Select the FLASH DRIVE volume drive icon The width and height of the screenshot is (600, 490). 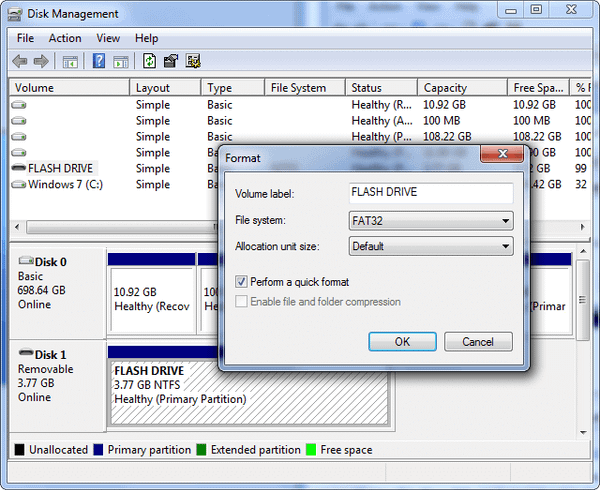point(18,168)
